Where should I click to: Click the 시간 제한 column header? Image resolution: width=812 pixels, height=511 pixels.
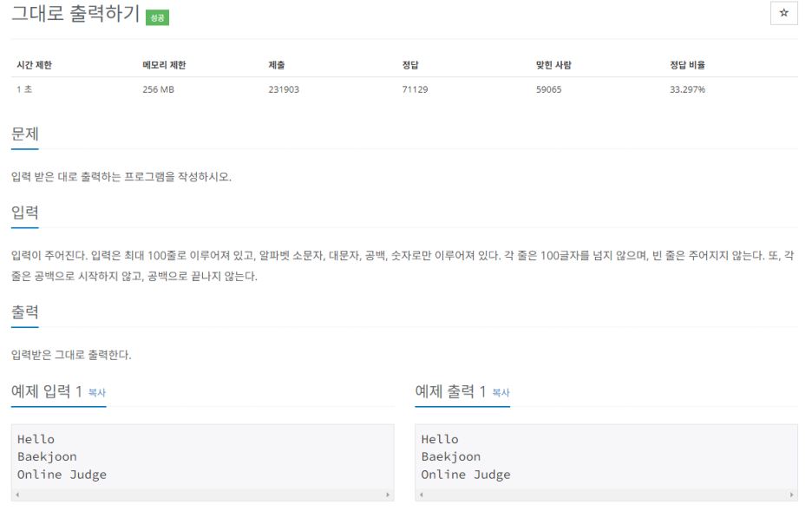[34, 65]
